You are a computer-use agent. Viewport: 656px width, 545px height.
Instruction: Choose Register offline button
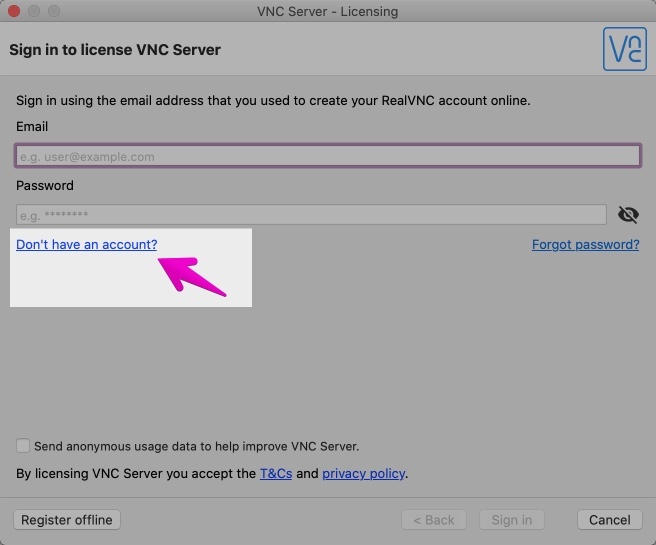(x=67, y=519)
